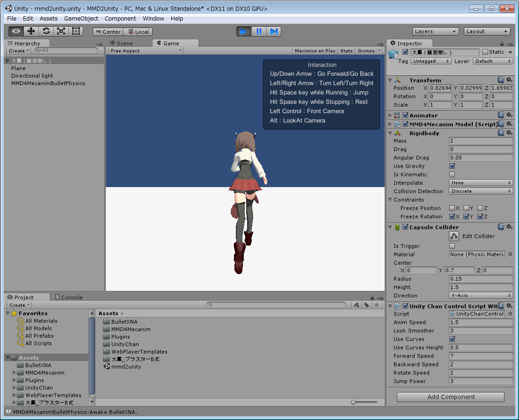Expand the MMD4Mecanim folder in tree
Viewport: 519px width, 420px height.
pyautogui.click(x=14, y=373)
